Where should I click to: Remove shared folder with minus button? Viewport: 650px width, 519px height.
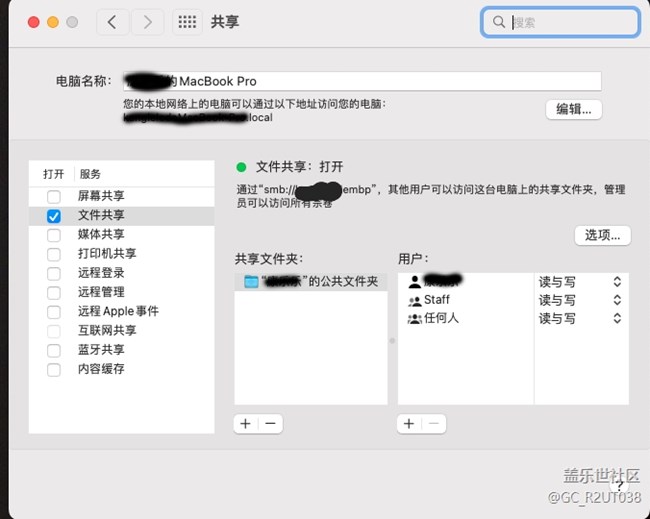point(269,424)
